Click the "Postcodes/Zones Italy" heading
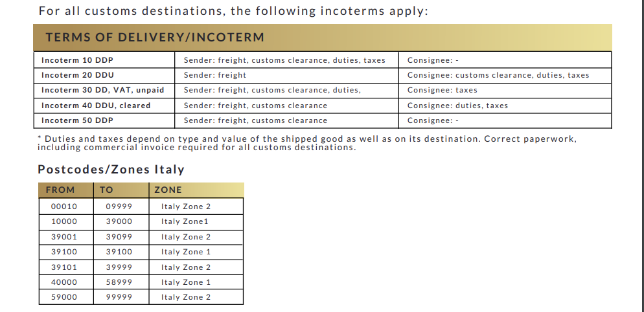Screen dimensions: 644x312 pyautogui.click(x=111, y=170)
